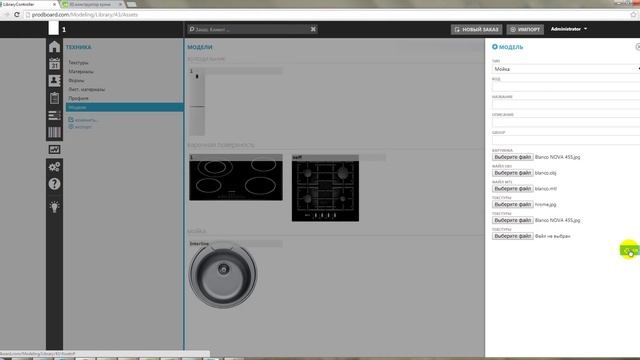
Task: Click the white logo square in header
Action: (53, 29)
